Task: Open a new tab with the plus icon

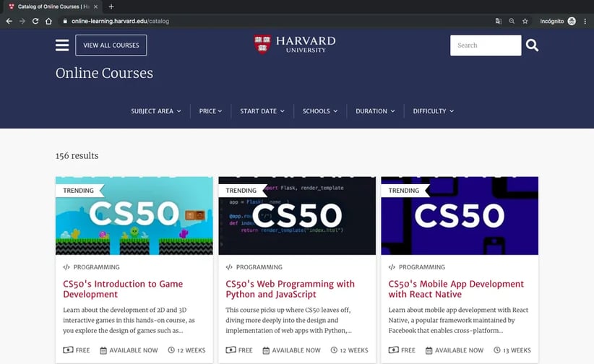Action: point(111,6)
